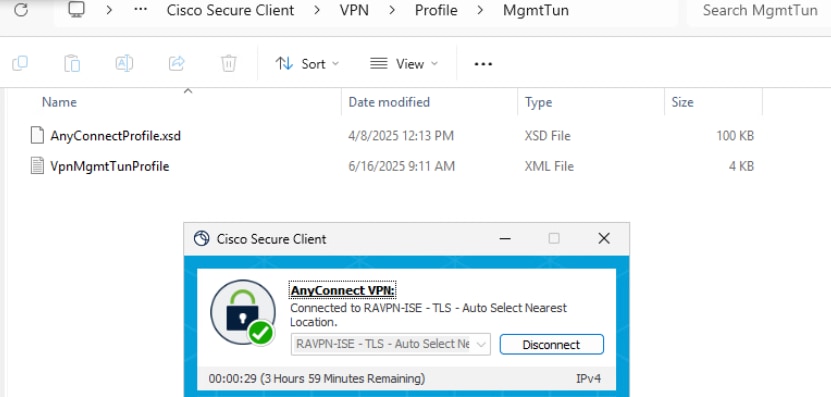This screenshot has width=831, height=397.
Task: Minimize the Cisco Secure Client window
Action: coord(505,239)
